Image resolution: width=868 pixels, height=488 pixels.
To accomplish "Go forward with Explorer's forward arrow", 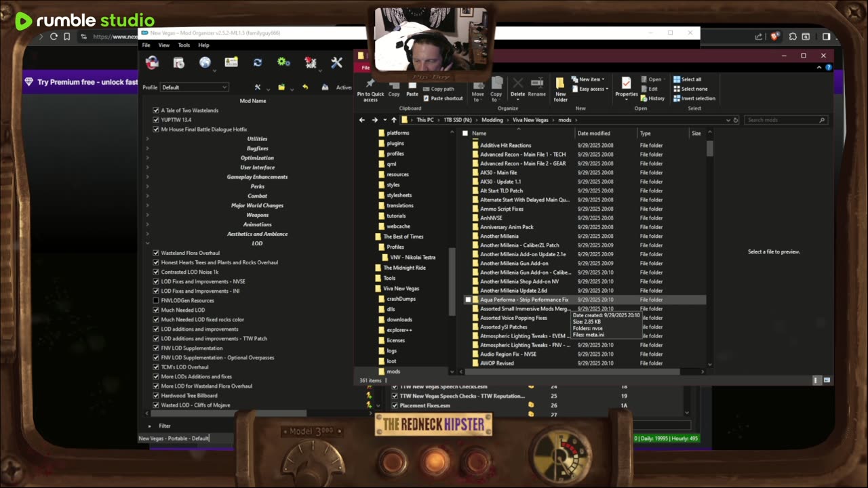I will coord(374,120).
